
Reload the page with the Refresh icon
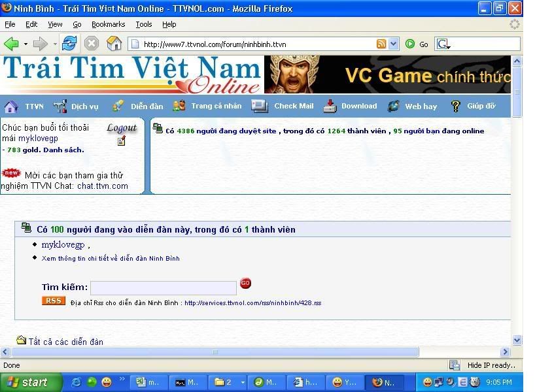coord(69,44)
